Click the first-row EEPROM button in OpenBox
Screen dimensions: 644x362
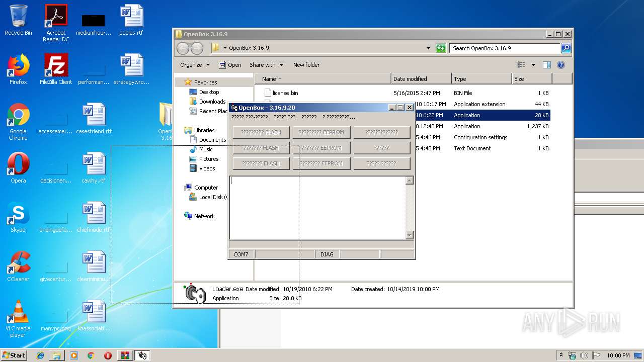click(x=321, y=132)
